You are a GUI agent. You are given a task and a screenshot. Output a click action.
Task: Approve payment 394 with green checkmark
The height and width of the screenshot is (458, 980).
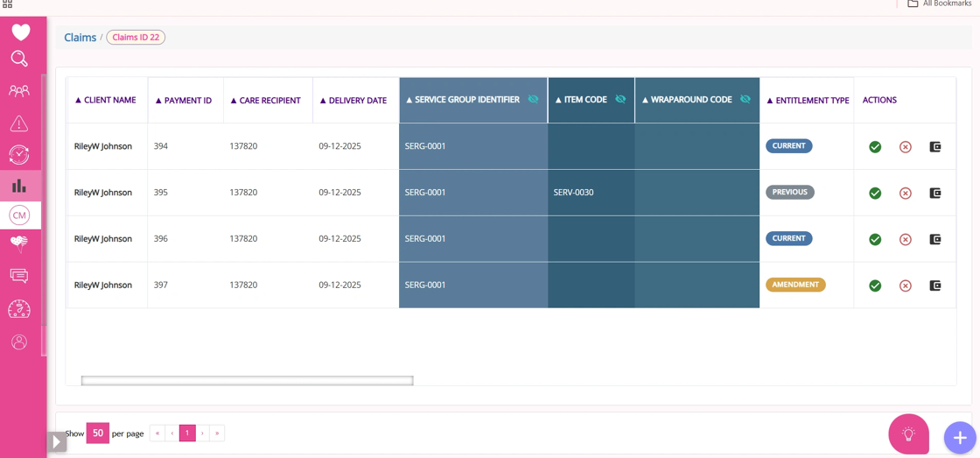click(x=875, y=147)
